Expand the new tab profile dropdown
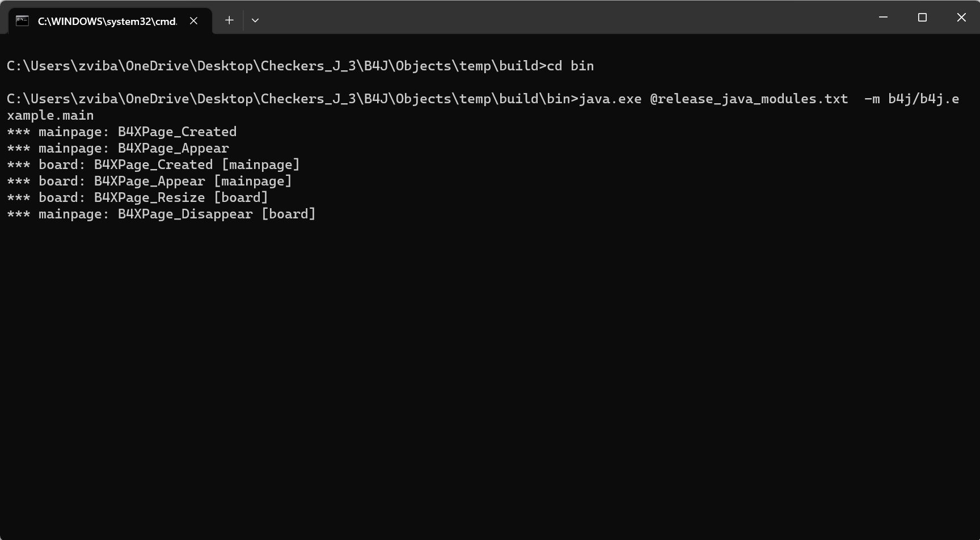This screenshot has height=540, width=980. coord(255,20)
